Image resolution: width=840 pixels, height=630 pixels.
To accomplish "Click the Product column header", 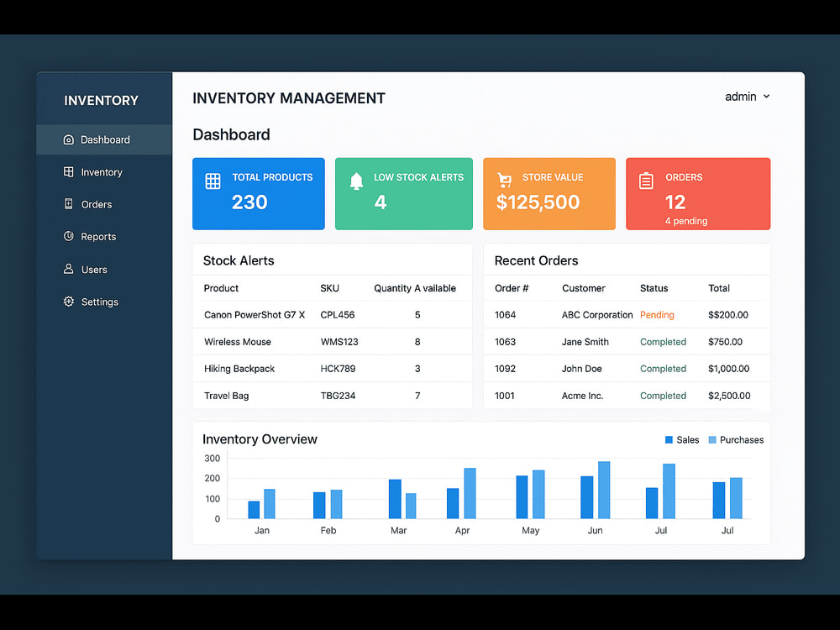I will [221, 288].
